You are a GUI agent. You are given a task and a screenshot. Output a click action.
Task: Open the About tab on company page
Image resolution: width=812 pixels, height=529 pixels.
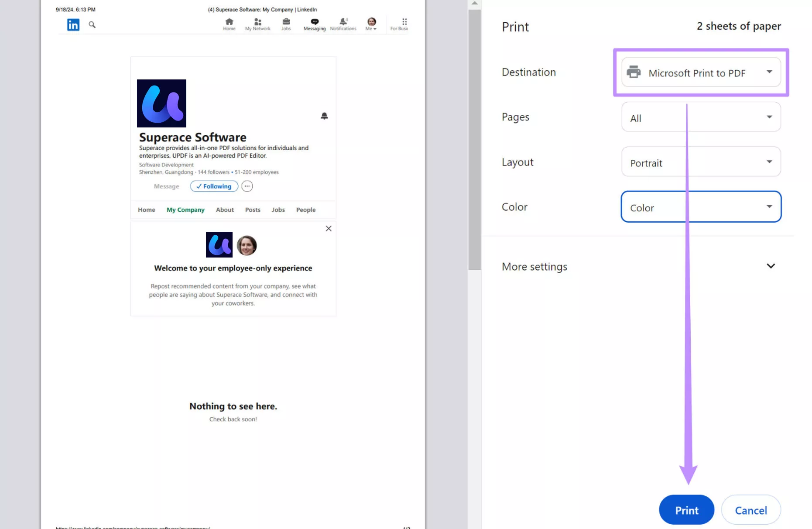(x=225, y=210)
